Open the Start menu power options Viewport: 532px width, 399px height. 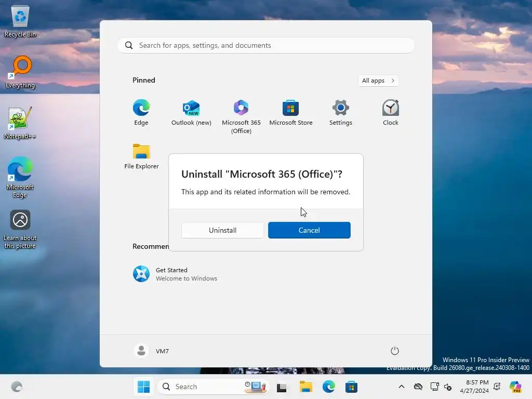pos(395,351)
